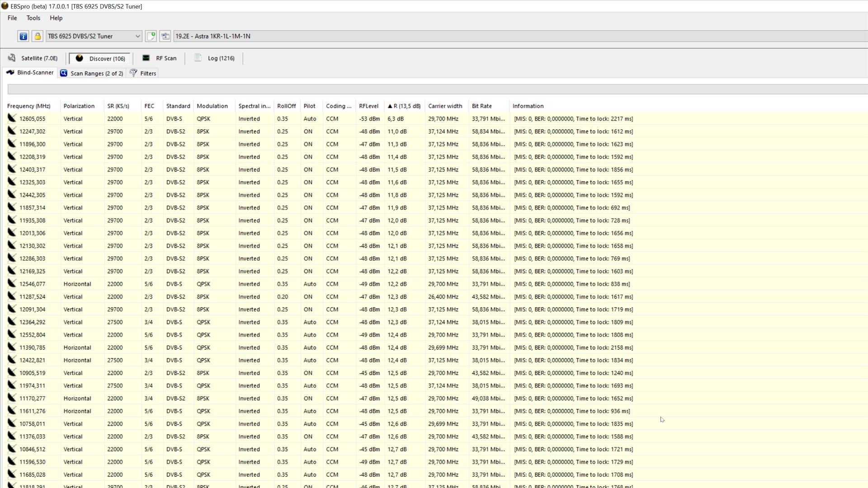This screenshot has width=868, height=488.
Task: Click the blind-scan progress bar
Action: point(434,89)
